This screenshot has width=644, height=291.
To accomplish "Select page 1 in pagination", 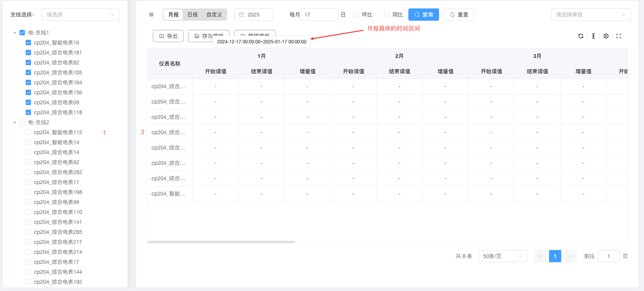I will (x=555, y=256).
